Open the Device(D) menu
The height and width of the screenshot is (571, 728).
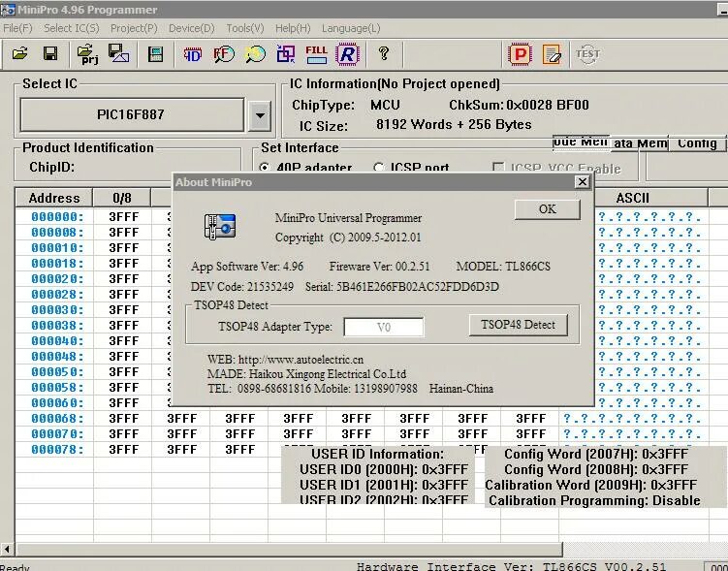192,28
